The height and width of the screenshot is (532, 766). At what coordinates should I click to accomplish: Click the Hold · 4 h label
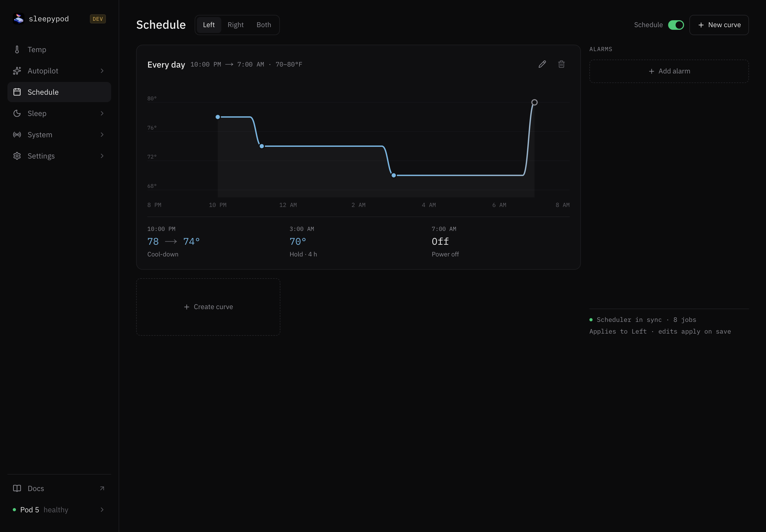[303, 254]
